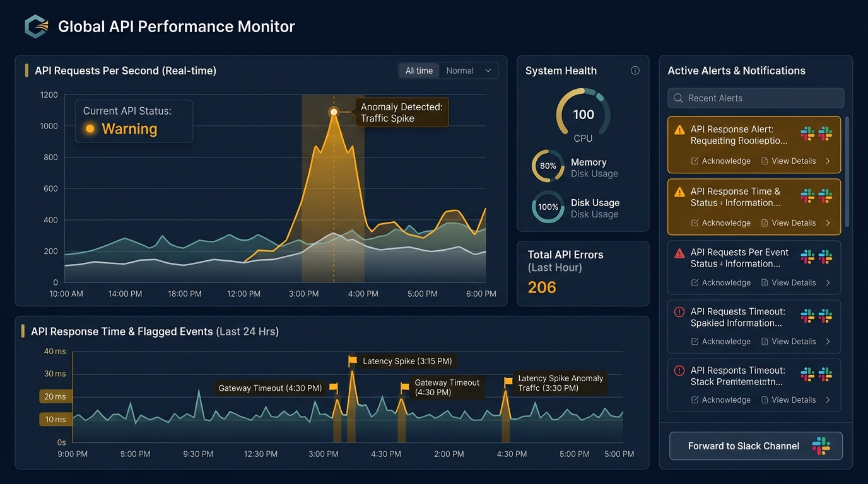
Task: Click the Memory 80% ring gauge
Action: tap(548, 166)
